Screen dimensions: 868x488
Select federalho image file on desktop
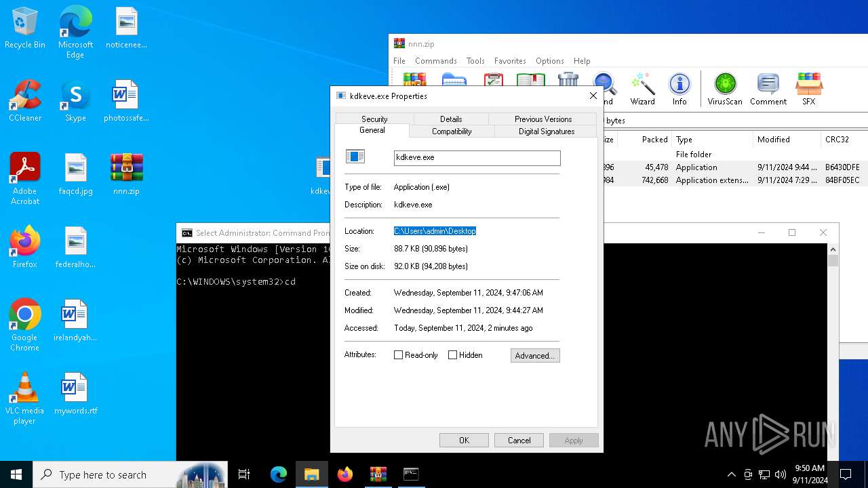coord(75,247)
